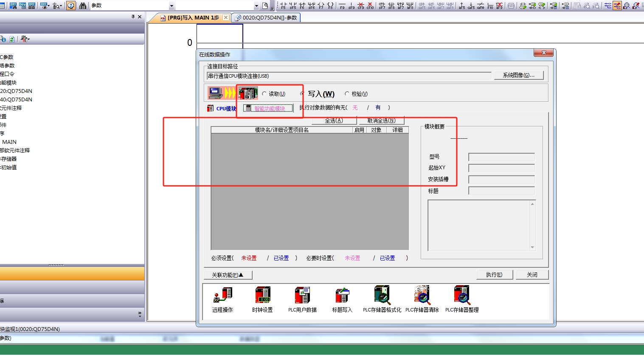The image size is (644, 356).
Task: Click the 型号 model input field
Action: click(x=501, y=157)
